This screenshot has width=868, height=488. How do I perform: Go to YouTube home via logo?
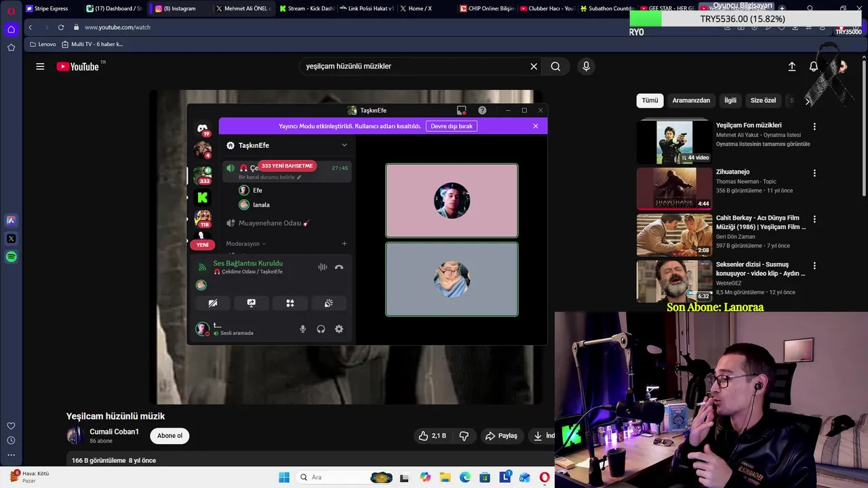pos(78,66)
